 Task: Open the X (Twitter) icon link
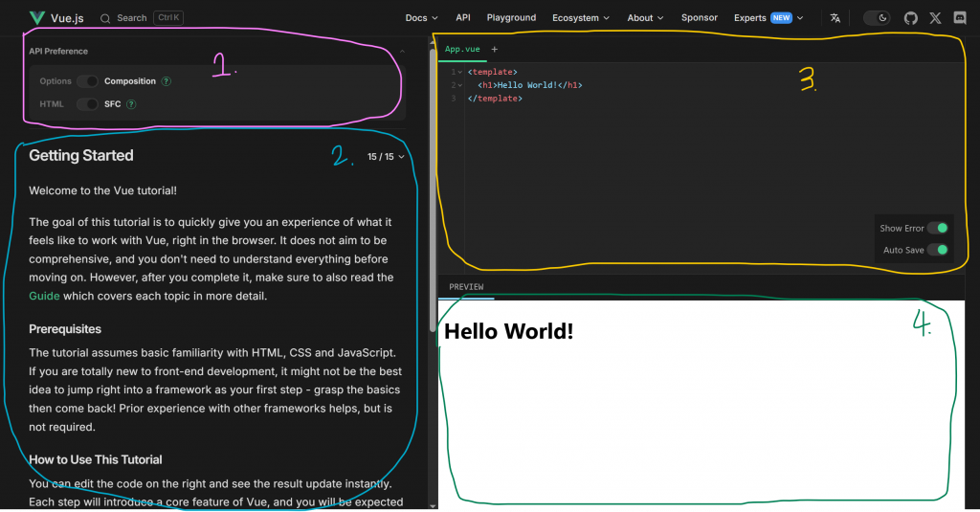(935, 18)
